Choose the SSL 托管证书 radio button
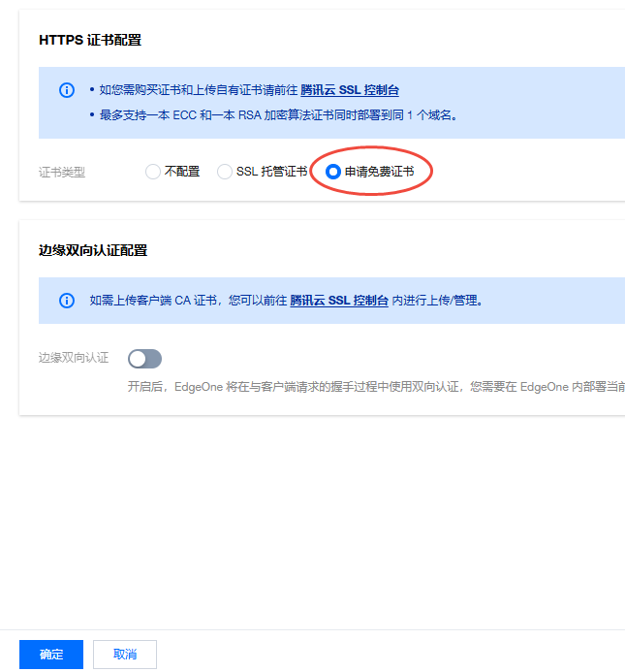The image size is (625, 672). pos(225,172)
